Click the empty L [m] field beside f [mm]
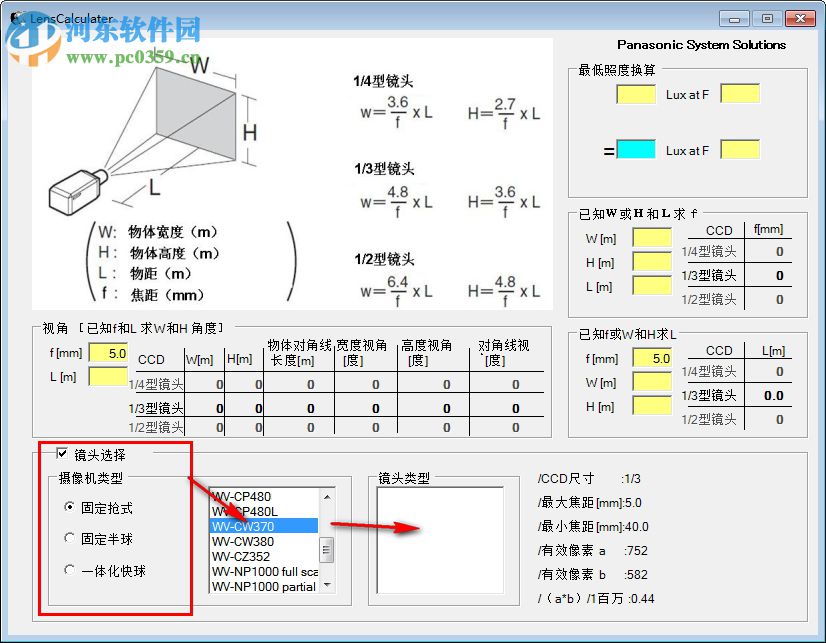The width and height of the screenshot is (826, 643). (110, 376)
